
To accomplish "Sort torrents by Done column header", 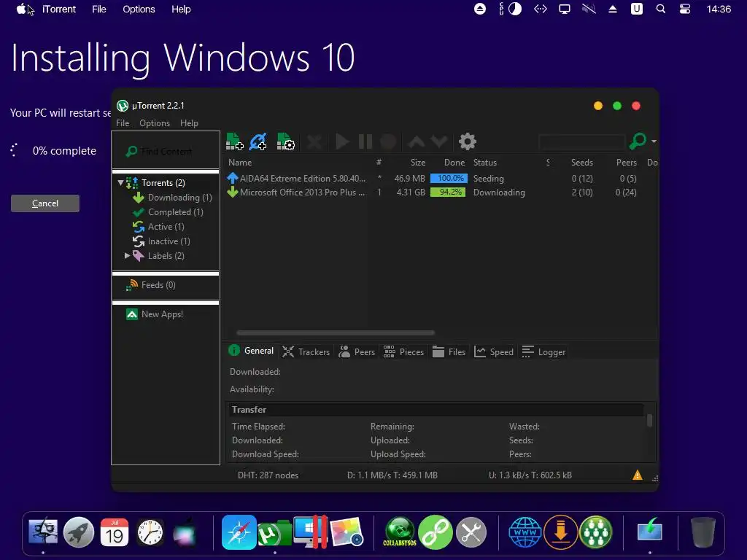I will 454,163.
